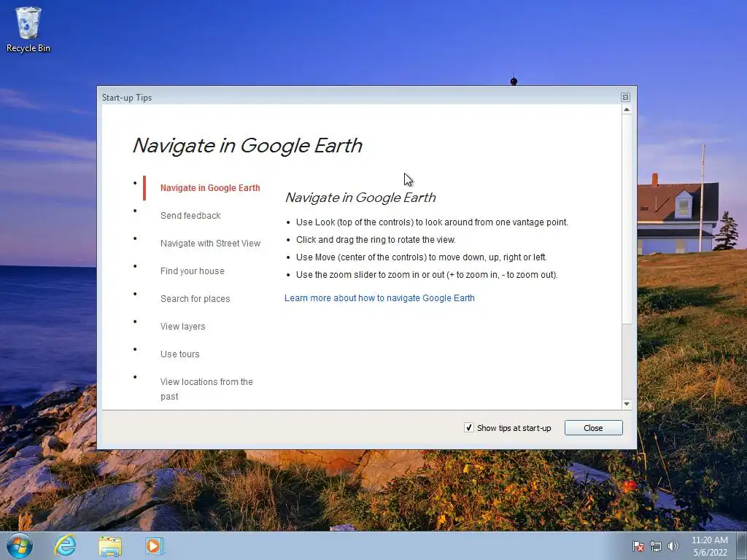747x560 pixels.
Task: Click the Show Desktop strip on the taskbar
Action: (742, 546)
